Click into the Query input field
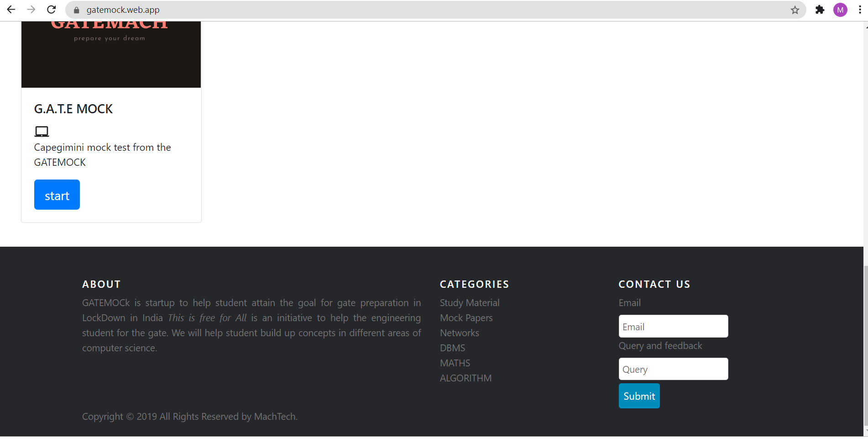 [673, 369]
